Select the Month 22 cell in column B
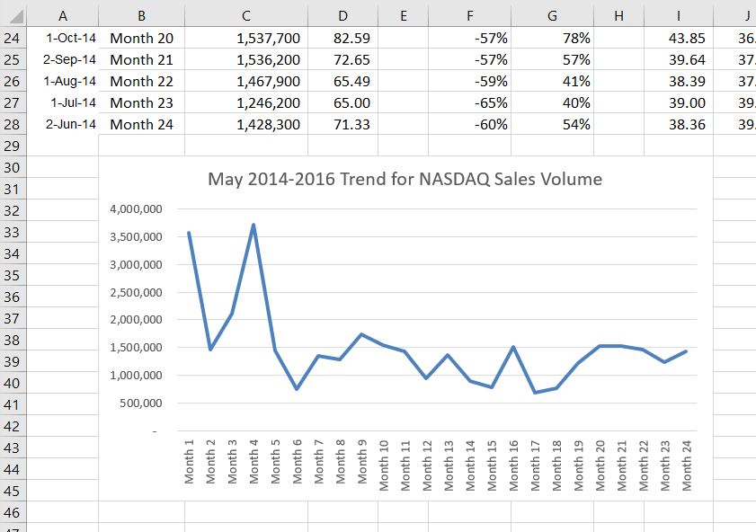Screen dimensions: 756x532 click(141, 81)
